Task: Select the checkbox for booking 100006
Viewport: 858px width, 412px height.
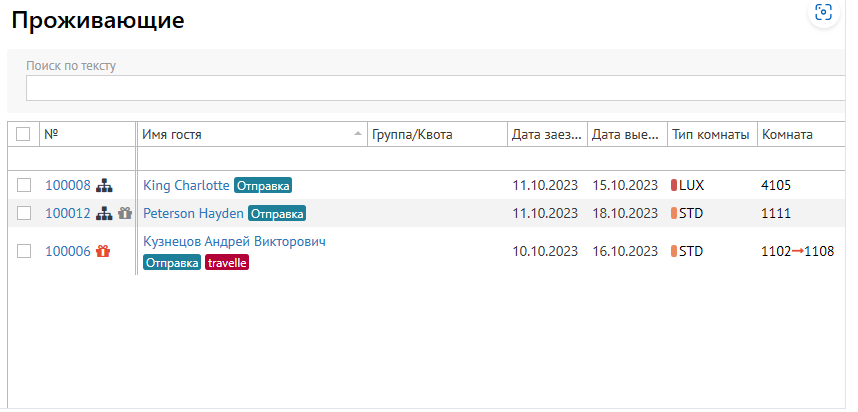Action: click(24, 252)
